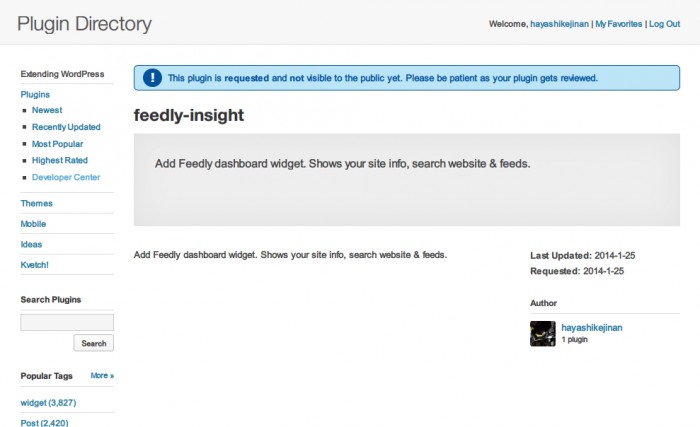This screenshot has height=427, width=700.
Task: Go to the Plugins section
Action: [35, 94]
